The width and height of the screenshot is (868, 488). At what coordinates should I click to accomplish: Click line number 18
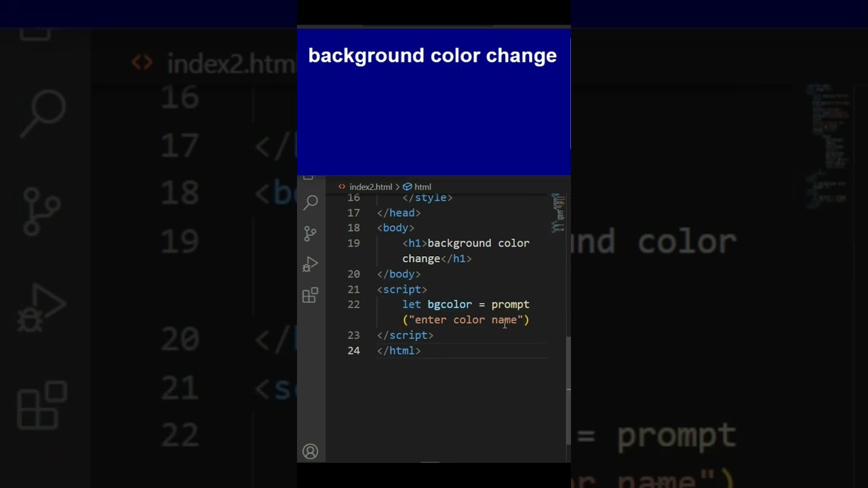pos(353,228)
